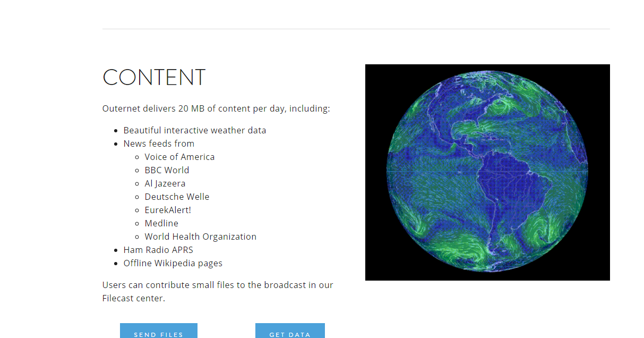The image size is (644, 338).
Task: Click the News feeds from list item
Action: click(x=159, y=143)
